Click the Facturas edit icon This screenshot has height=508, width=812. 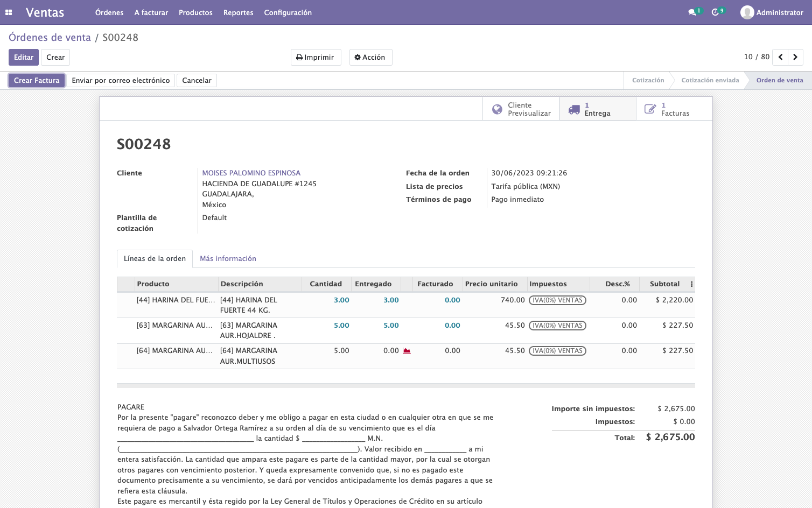(x=650, y=109)
